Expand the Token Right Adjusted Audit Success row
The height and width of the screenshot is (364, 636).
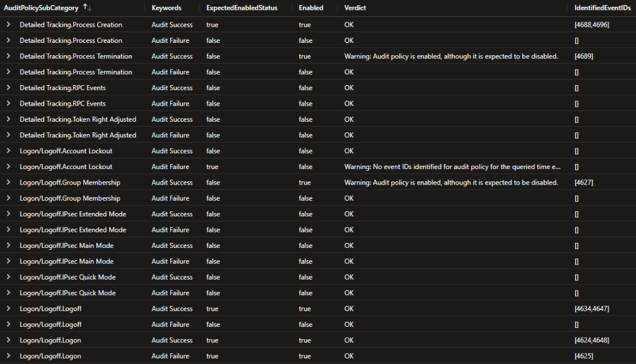pyautogui.click(x=8, y=119)
